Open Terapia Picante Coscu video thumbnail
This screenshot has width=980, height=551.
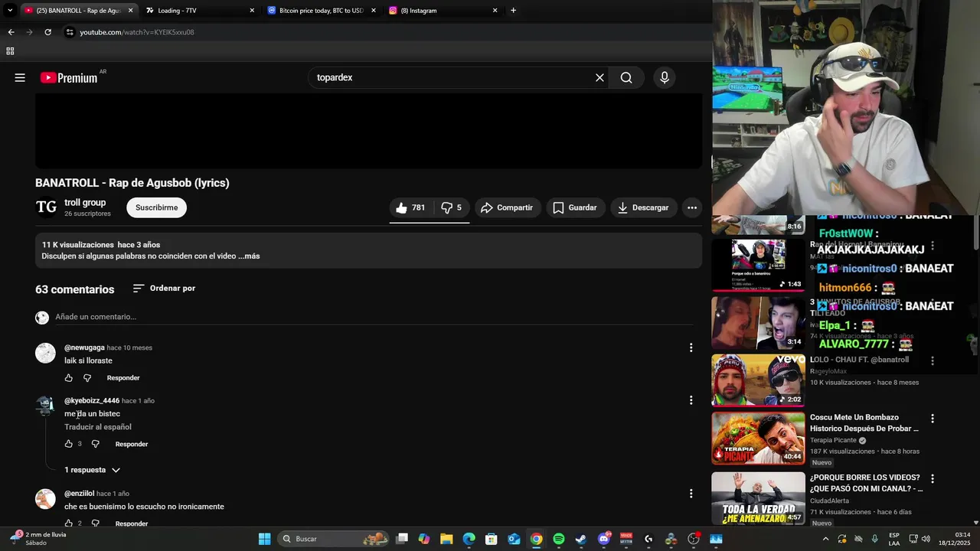click(758, 439)
